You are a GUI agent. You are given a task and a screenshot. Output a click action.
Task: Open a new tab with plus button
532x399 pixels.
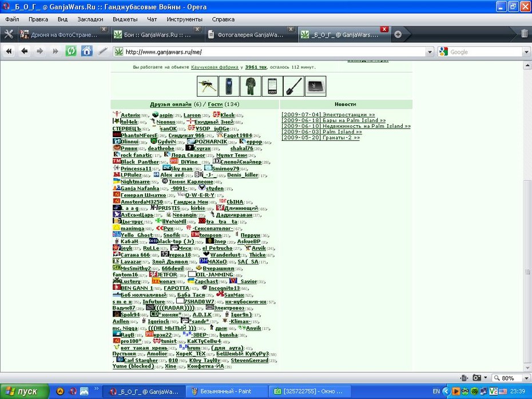point(398,34)
